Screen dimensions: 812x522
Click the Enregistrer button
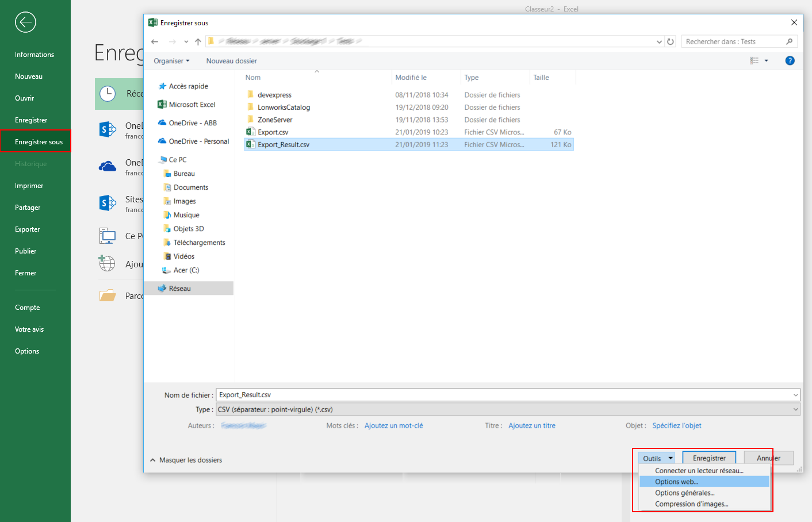pyautogui.click(x=709, y=458)
